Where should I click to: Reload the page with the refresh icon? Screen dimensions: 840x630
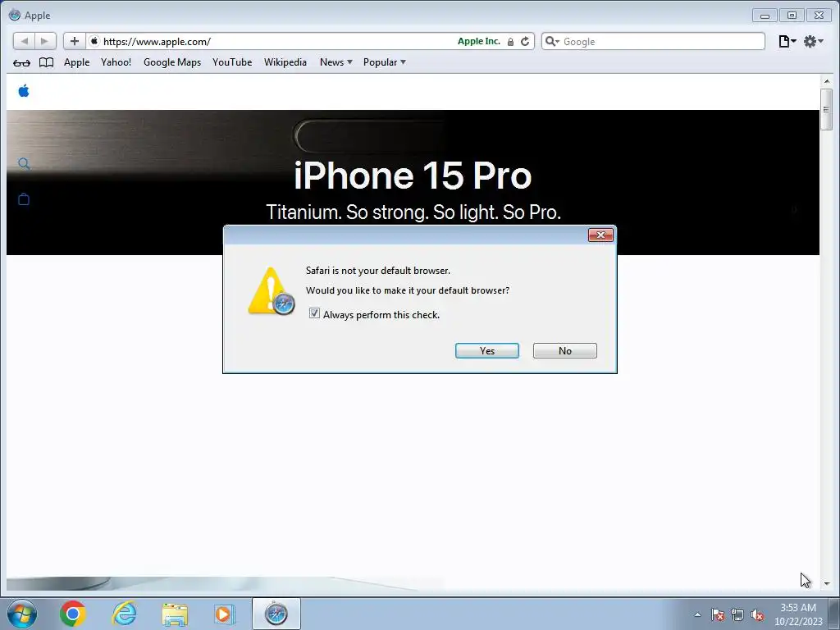tap(525, 41)
